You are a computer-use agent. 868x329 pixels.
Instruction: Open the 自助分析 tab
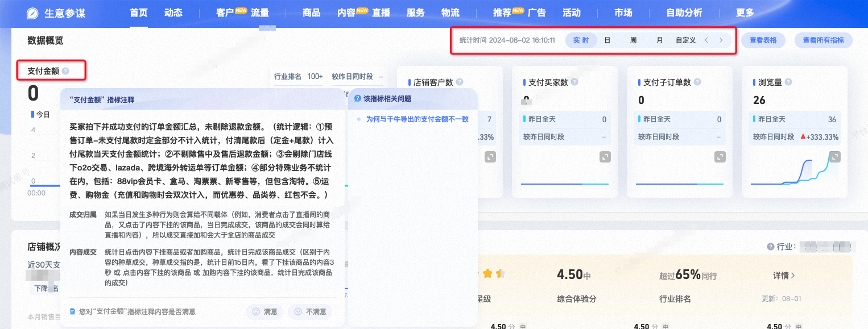[x=684, y=13]
